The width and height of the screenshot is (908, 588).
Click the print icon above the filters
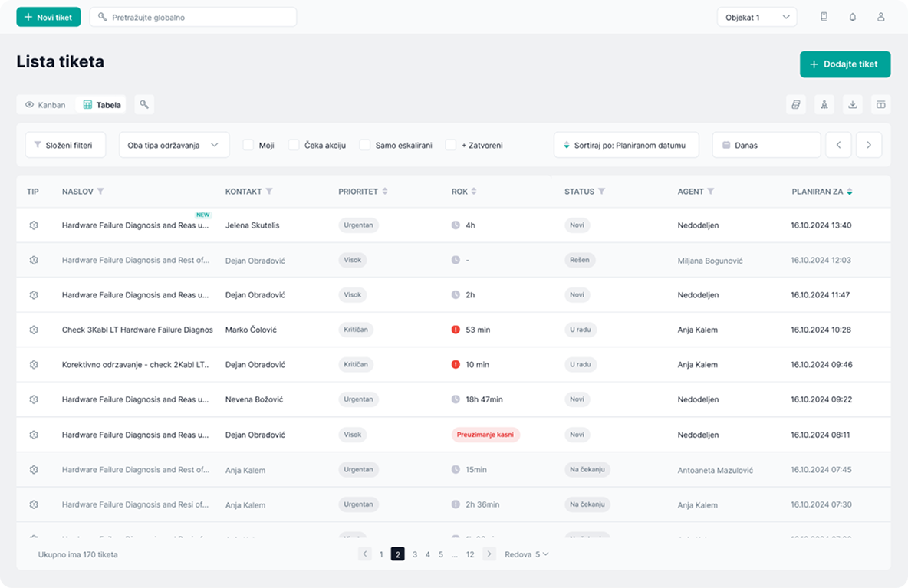click(796, 105)
